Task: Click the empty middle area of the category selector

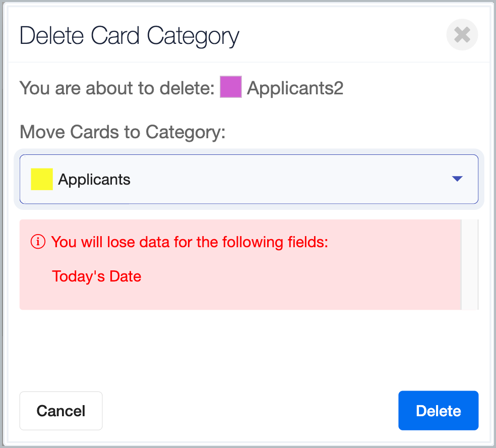Action: pos(285,179)
